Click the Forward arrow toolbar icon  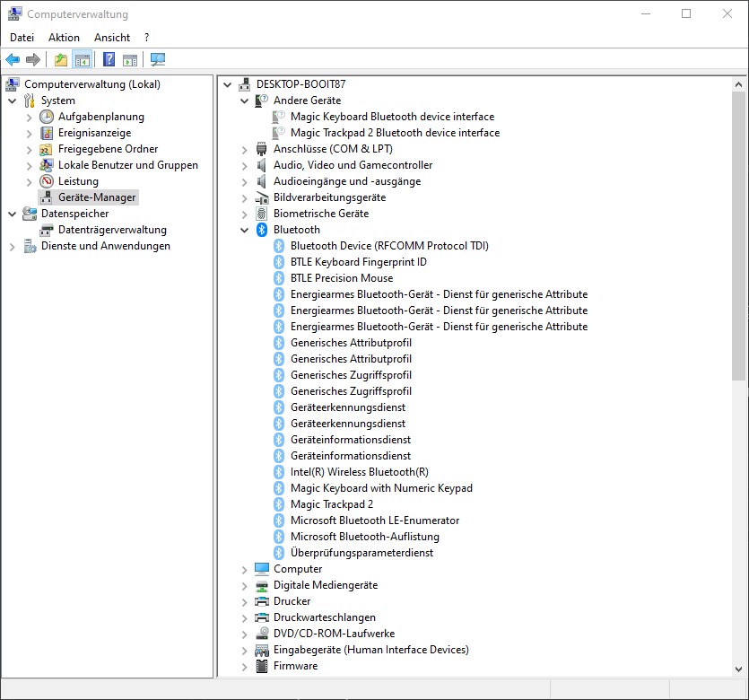pos(32,60)
